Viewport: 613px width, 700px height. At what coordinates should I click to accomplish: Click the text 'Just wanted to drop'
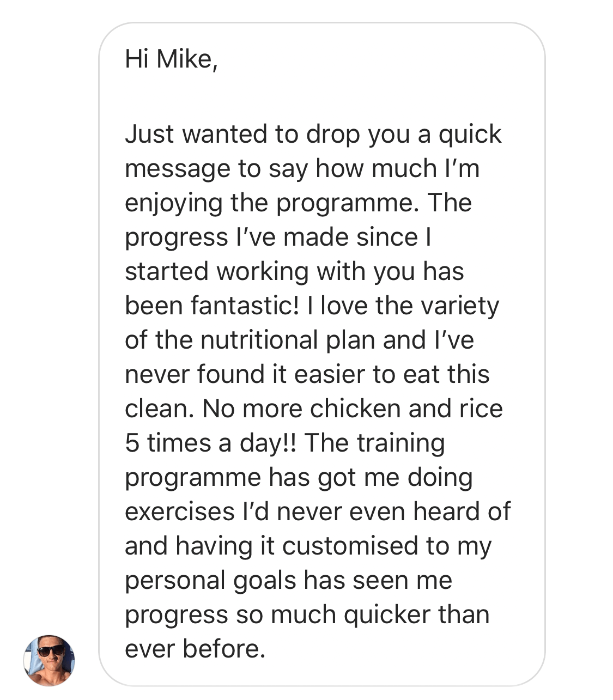[x=242, y=135]
